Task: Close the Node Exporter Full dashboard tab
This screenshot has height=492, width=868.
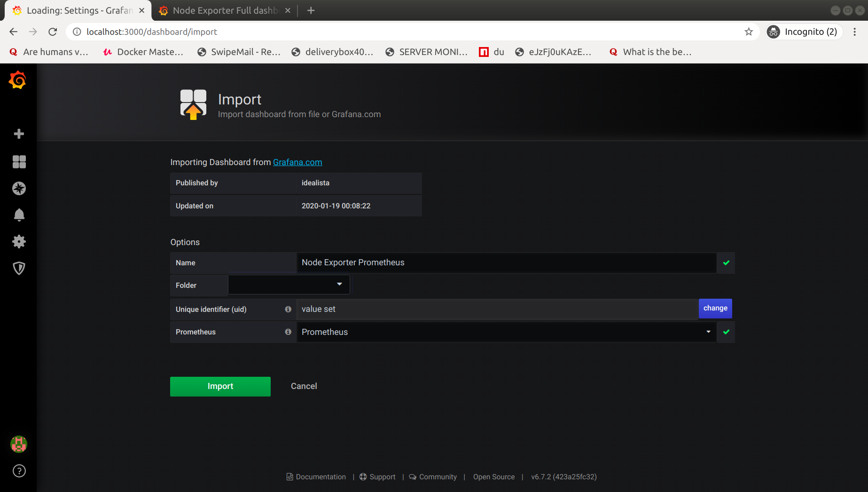Action: coord(288,10)
